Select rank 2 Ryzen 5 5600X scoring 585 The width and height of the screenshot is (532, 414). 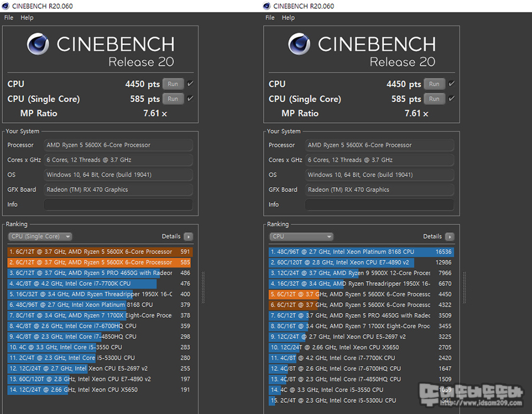coord(100,262)
